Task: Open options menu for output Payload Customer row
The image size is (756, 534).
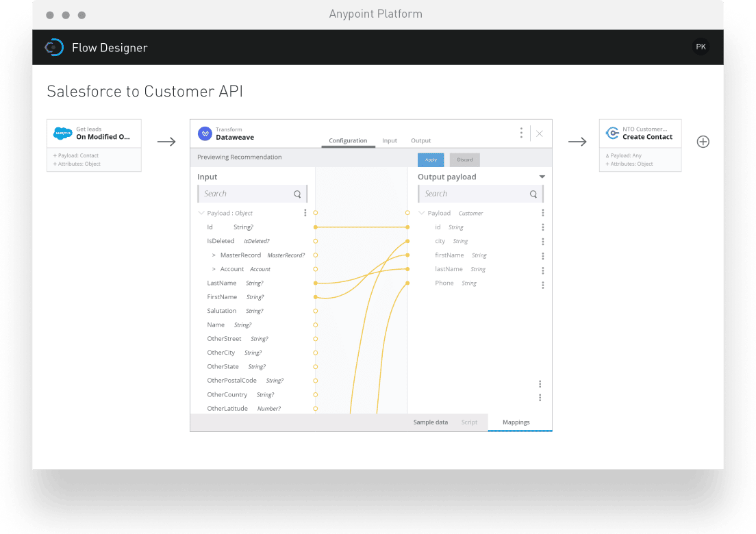Action: tap(543, 212)
